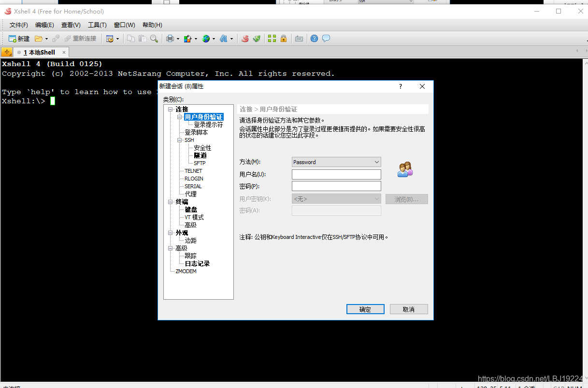The height and width of the screenshot is (388, 588).
Task: Open the dropdown arrow beside the Font icon
Action: coord(231,39)
